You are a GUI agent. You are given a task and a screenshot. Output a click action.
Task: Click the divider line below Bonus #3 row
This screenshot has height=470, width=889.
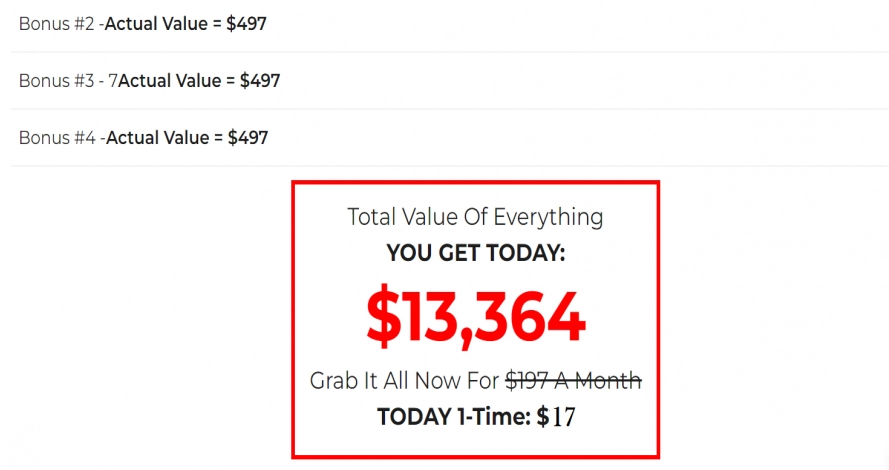(x=449, y=109)
